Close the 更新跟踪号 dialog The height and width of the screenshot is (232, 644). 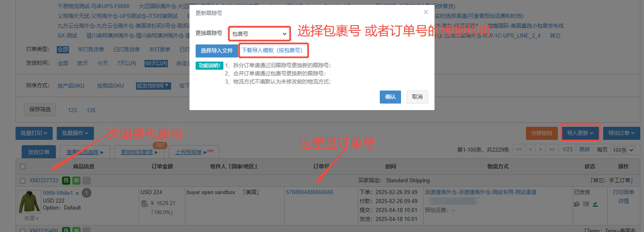(x=426, y=12)
